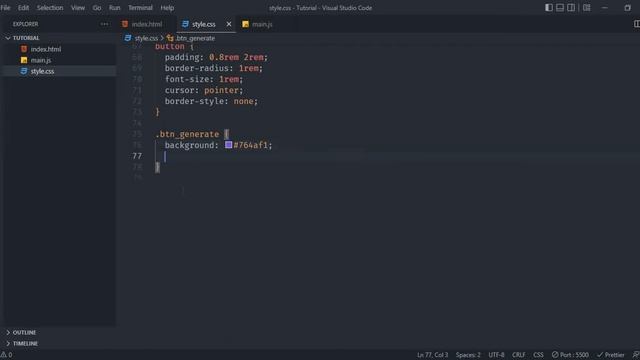Viewport: 640px width, 360px height.
Task: Open the Selection menu
Action: [50, 8]
